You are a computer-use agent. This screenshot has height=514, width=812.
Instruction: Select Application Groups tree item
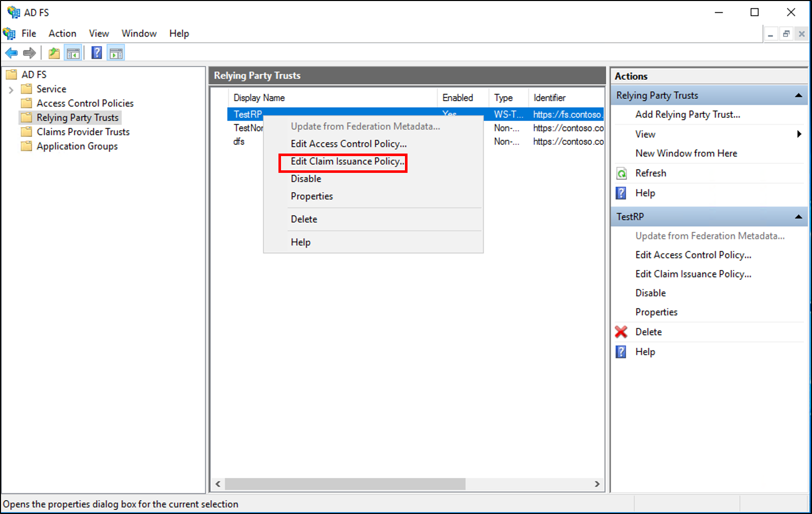tap(77, 146)
